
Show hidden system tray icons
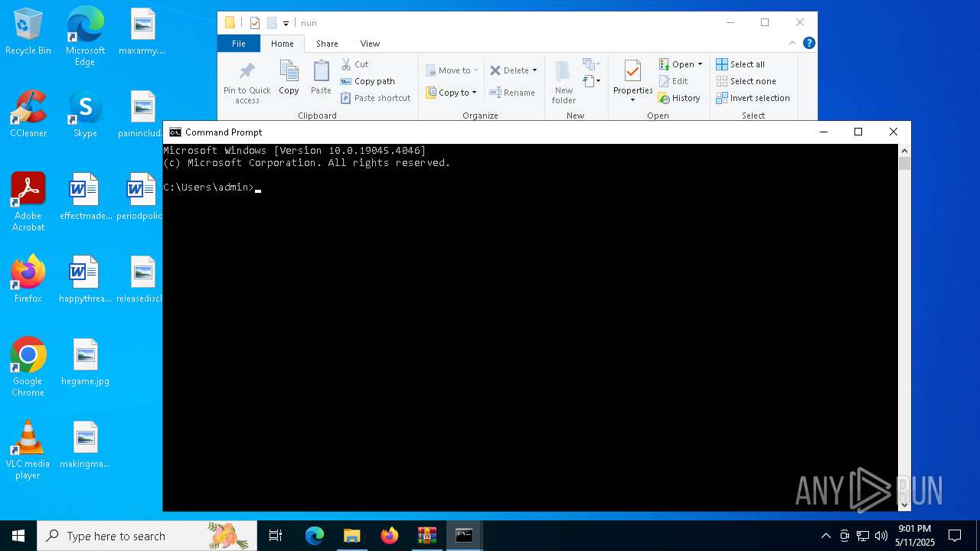[x=825, y=536]
